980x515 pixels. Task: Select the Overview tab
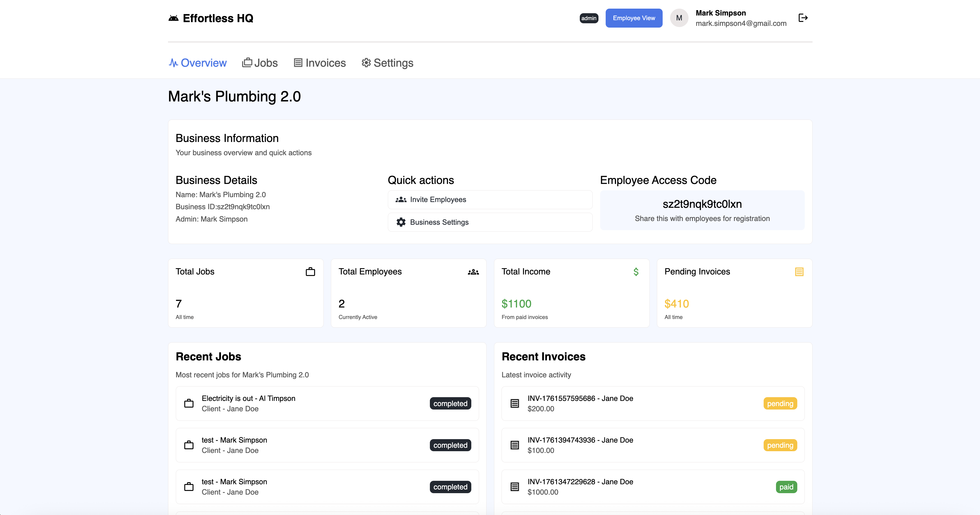[197, 63]
